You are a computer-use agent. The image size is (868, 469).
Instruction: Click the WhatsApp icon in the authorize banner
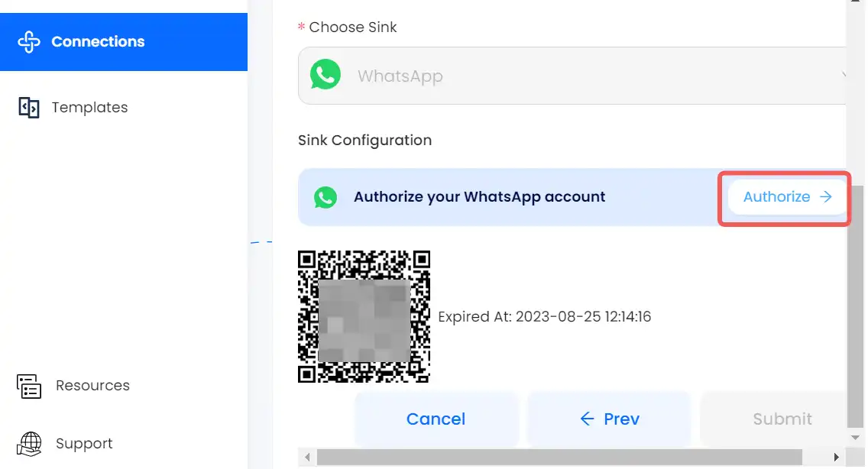point(325,197)
